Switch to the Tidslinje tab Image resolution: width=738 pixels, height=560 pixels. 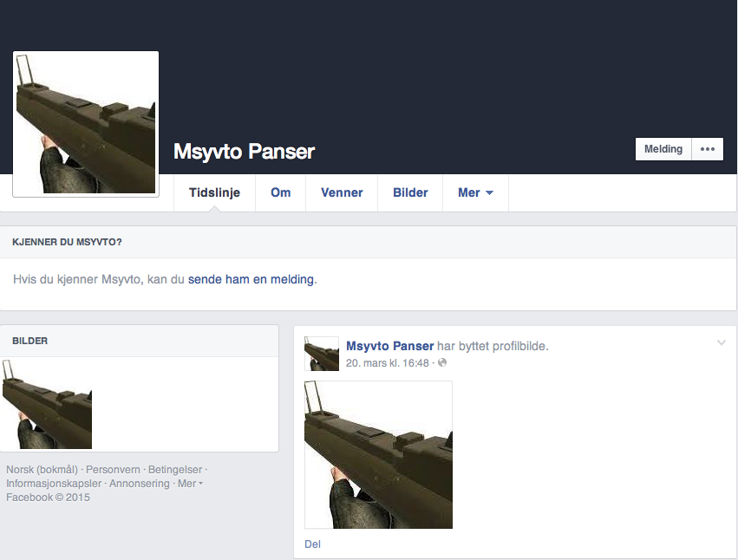pos(214,193)
